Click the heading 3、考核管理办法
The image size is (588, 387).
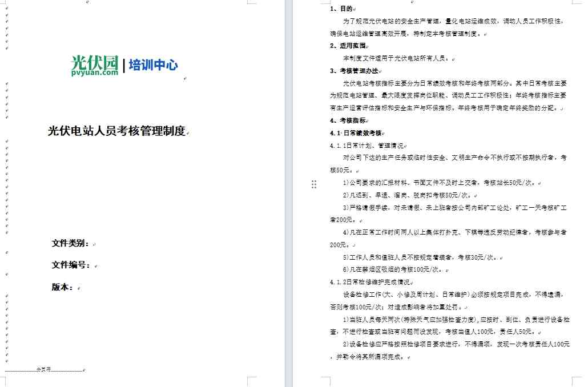pos(354,71)
